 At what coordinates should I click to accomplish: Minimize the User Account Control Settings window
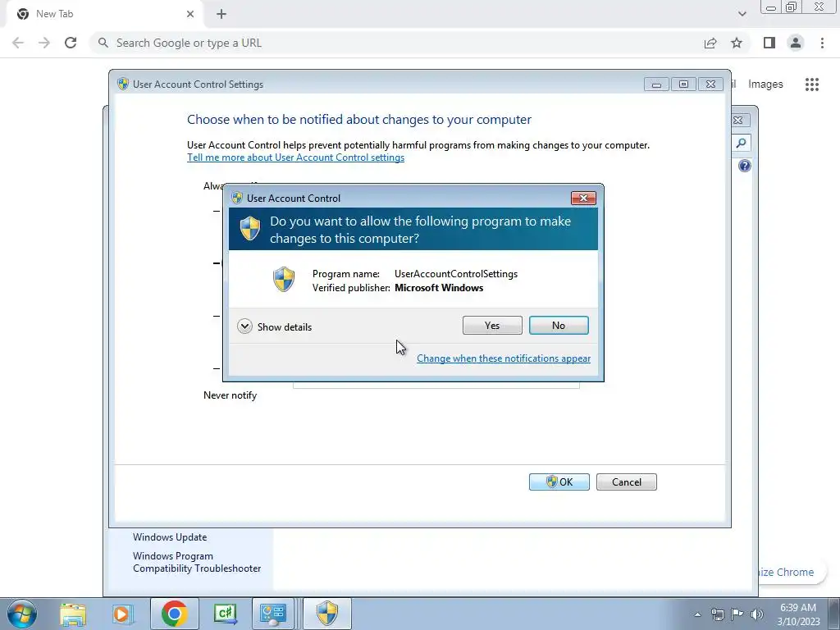coord(656,84)
